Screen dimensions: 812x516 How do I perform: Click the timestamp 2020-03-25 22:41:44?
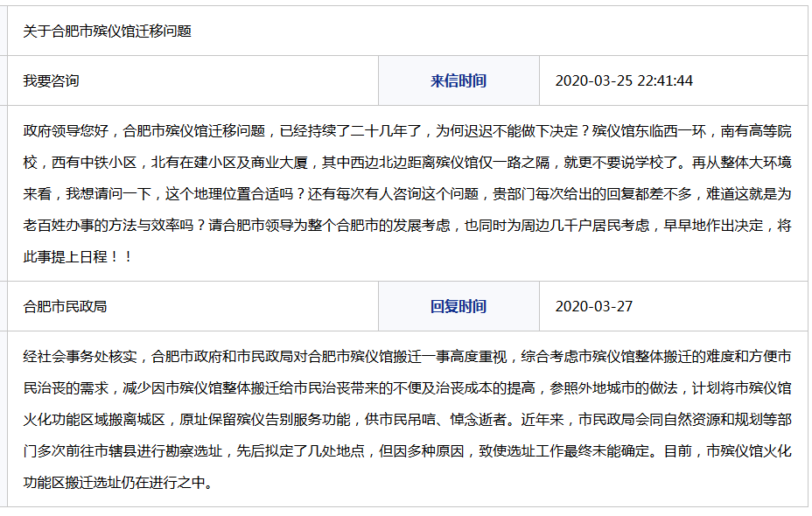coord(624,80)
